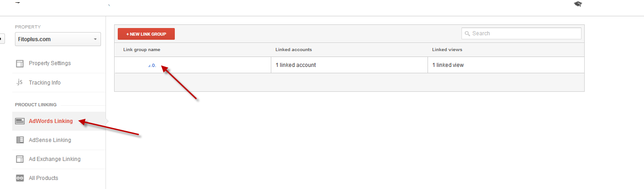Click the 1 linked view cell
Image resolution: width=644 pixels, height=189 pixels.
[448, 65]
